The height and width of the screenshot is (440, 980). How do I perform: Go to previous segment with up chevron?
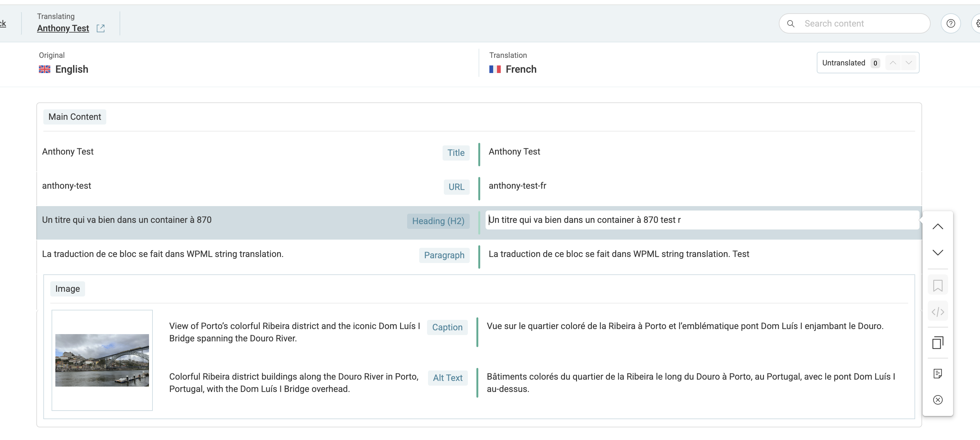click(x=937, y=227)
